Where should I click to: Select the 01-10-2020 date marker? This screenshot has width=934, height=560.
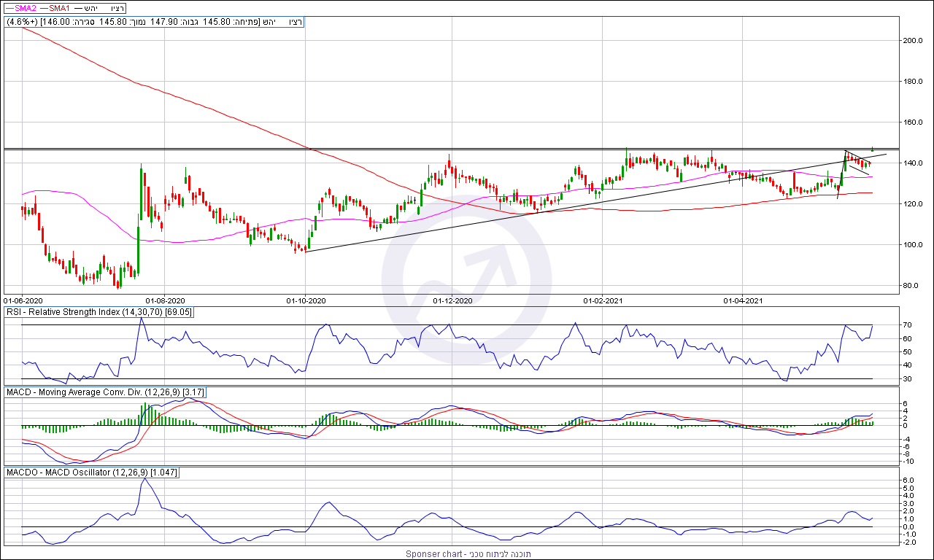pos(305,300)
